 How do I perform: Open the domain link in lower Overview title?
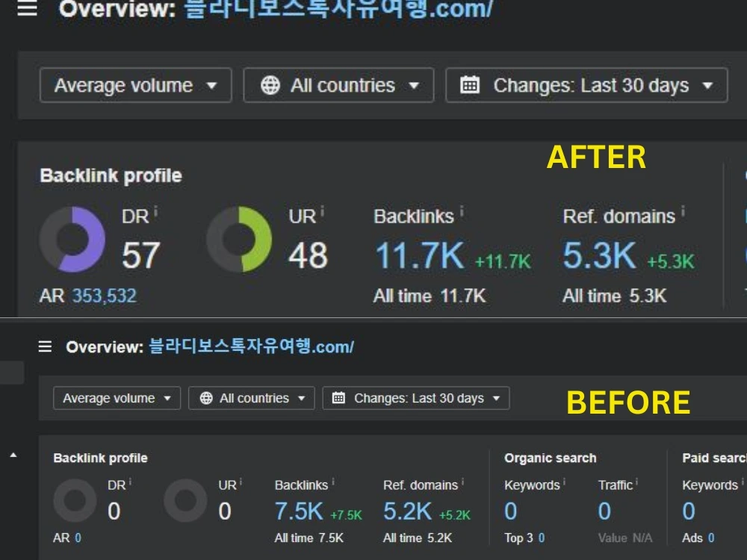click(252, 346)
